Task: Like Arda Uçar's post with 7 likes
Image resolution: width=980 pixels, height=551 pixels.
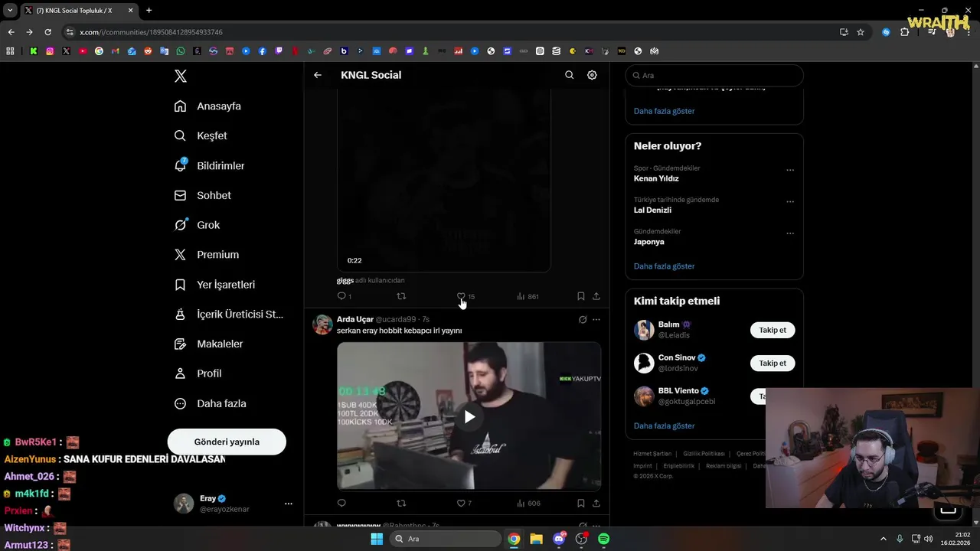Action: [x=464, y=504]
